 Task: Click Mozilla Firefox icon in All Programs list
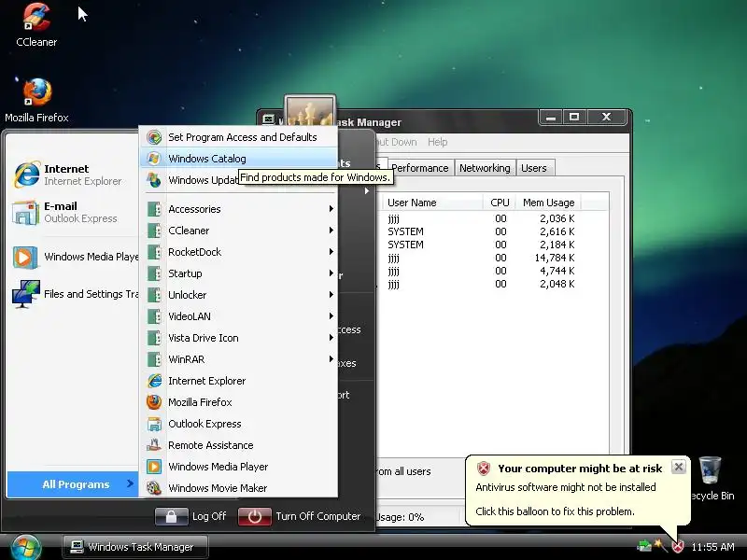click(153, 402)
